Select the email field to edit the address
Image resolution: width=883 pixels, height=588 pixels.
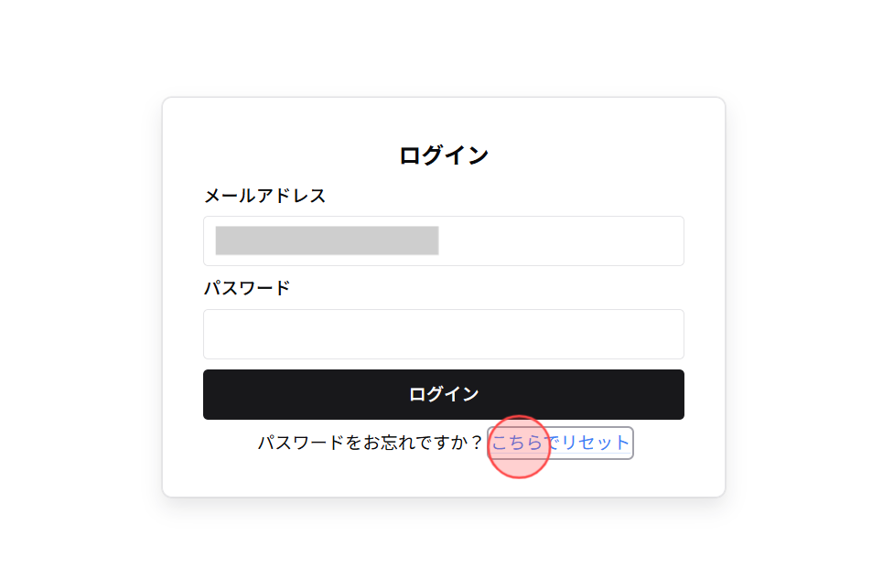click(444, 241)
